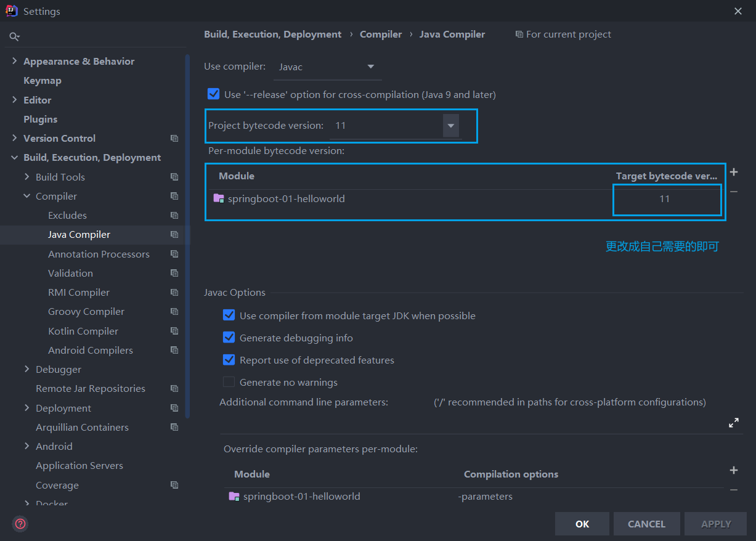Click the help question mark icon
Image resolution: width=756 pixels, height=541 pixels.
(20, 524)
